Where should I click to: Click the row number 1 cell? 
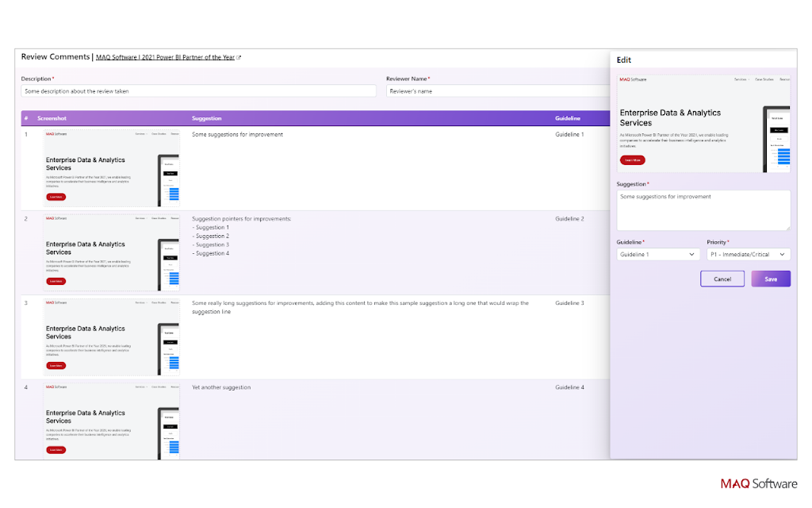[26, 135]
